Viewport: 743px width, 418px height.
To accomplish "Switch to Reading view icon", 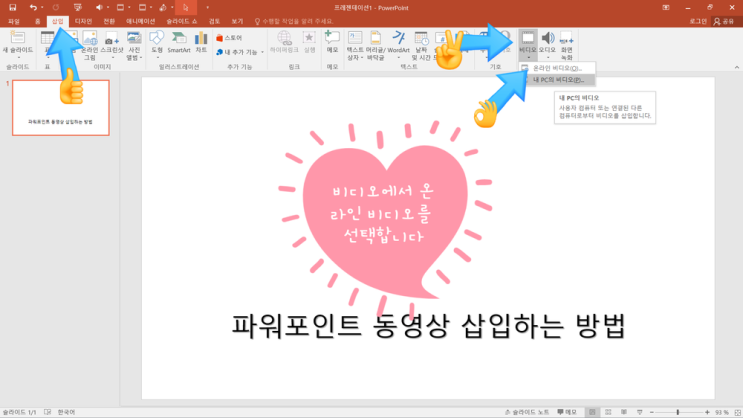I will pos(624,412).
